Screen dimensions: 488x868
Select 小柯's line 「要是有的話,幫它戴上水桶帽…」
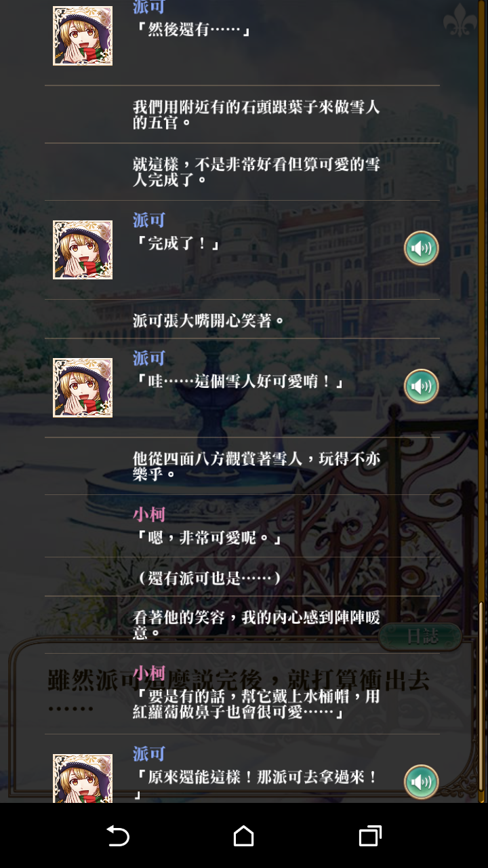pos(242,694)
